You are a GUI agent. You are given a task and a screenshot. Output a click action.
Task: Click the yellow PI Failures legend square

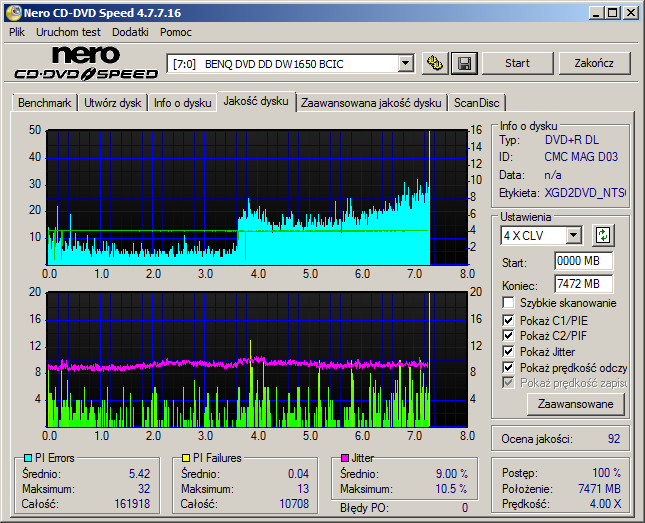pos(186,458)
